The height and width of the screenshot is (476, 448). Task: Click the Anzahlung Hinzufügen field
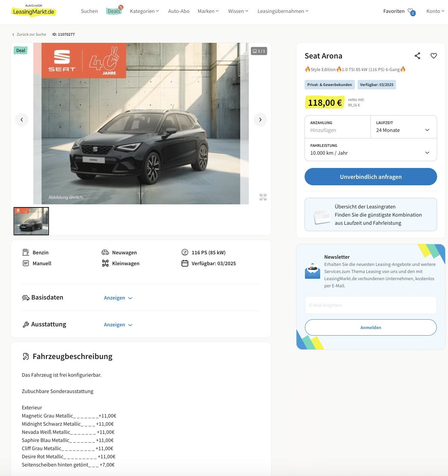click(338, 127)
